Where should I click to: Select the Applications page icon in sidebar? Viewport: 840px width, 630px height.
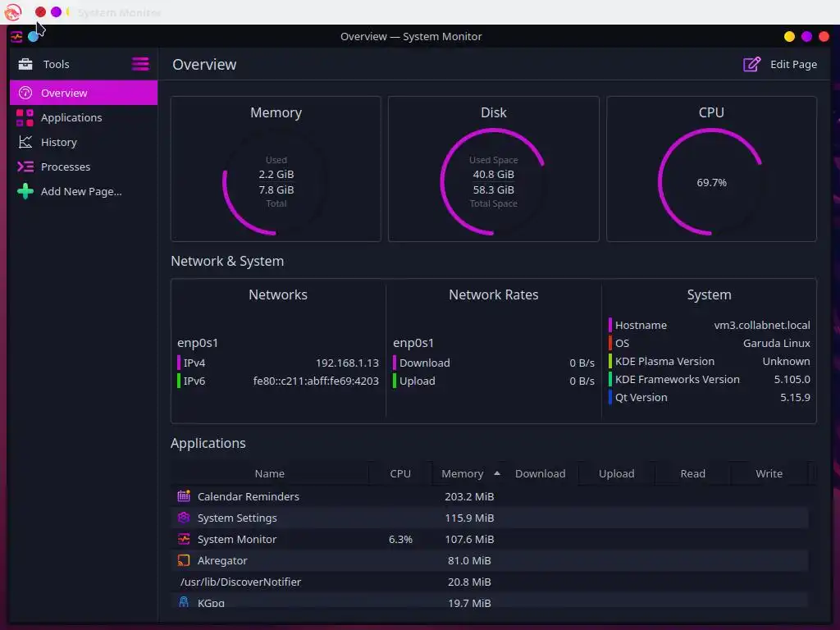(x=25, y=118)
